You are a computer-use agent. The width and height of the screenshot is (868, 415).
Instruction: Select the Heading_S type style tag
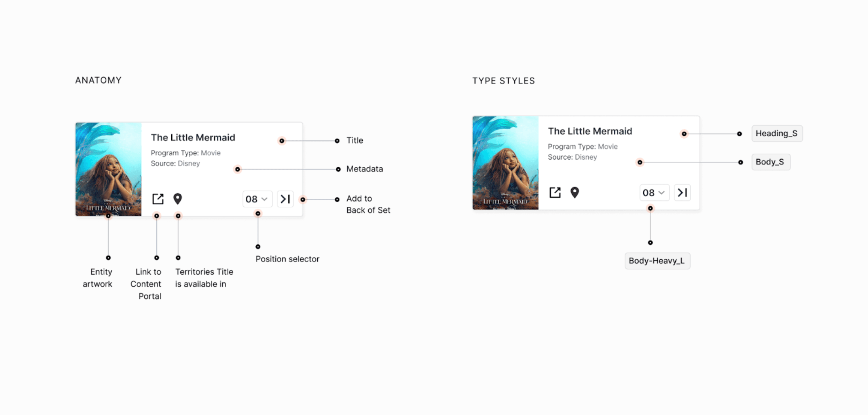777,134
